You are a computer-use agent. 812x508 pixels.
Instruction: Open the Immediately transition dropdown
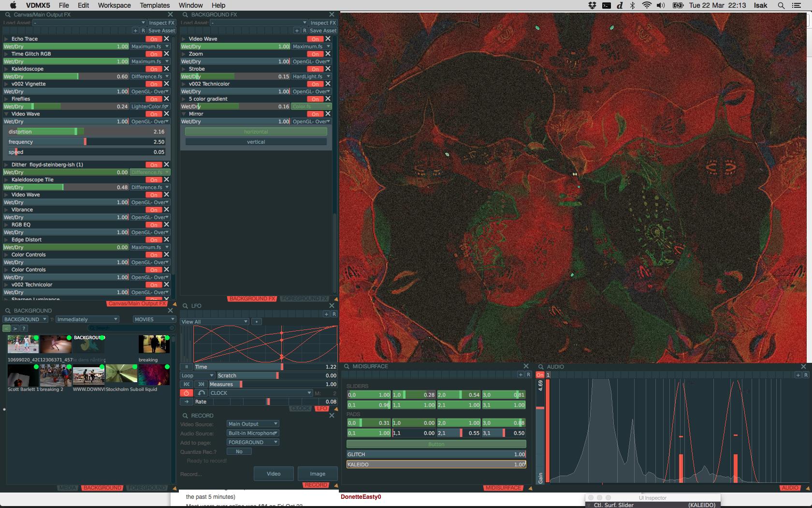(87, 319)
